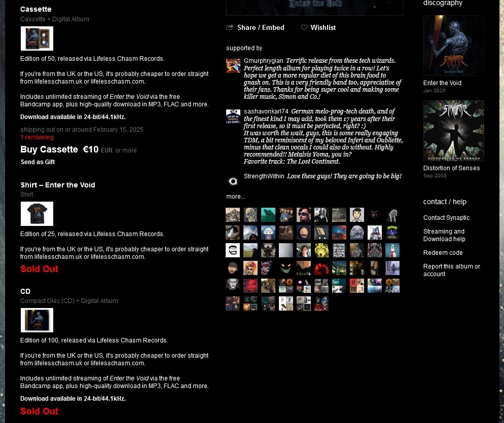
Task: Open Distortion of Senses album cover
Action: pos(453,131)
